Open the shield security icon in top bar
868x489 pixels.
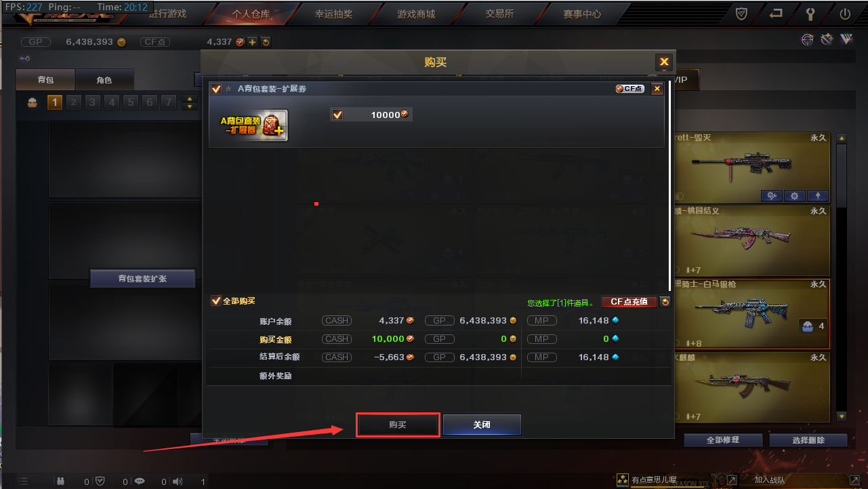(741, 14)
